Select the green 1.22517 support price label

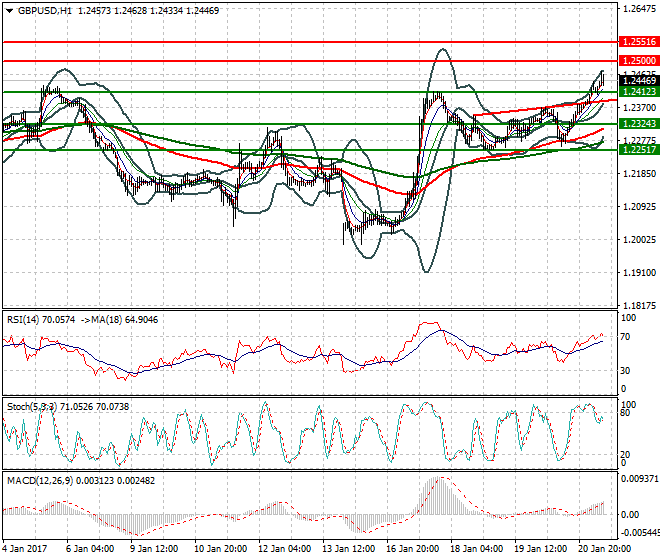[x=639, y=149]
